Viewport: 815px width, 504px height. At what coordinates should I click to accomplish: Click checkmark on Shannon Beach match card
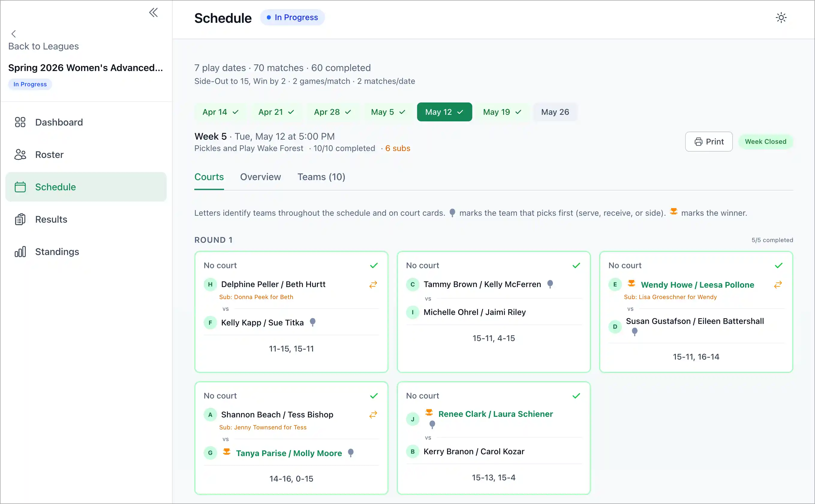click(x=374, y=396)
